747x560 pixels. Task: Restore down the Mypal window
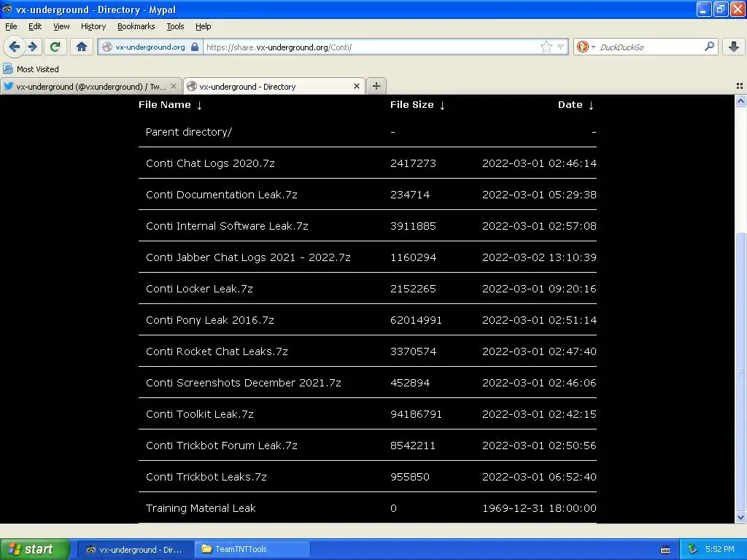click(x=720, y=9)
